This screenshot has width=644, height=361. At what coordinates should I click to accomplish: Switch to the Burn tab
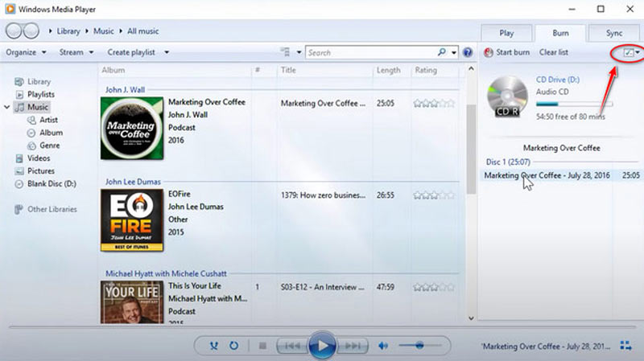tap(560, 33)
